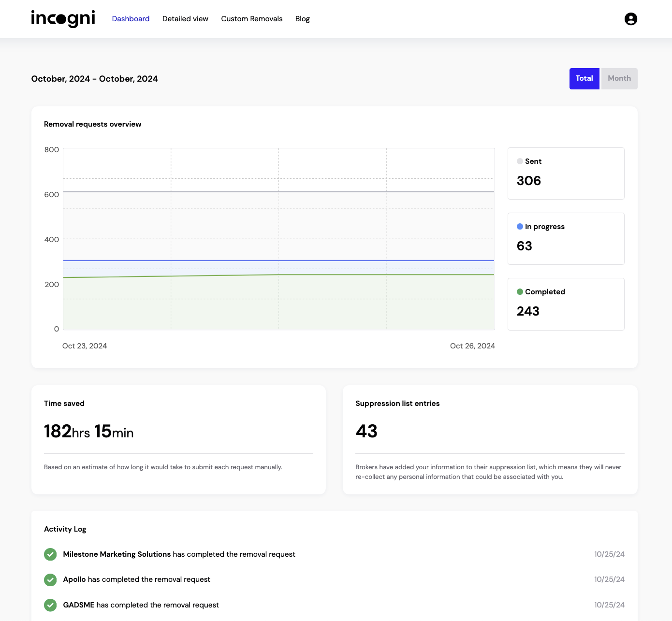The image size is (672, 621).
Task: Click the gray dot next to Sent
Action: 520,161
